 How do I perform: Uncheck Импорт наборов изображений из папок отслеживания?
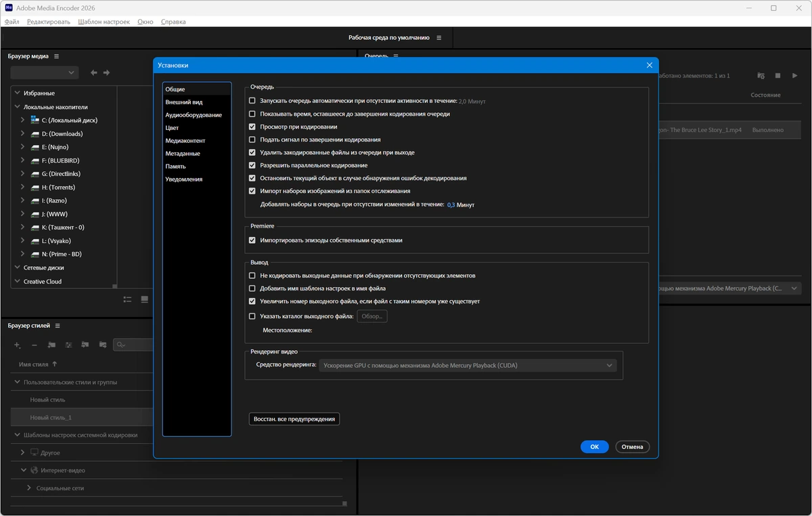coord(252,191)
